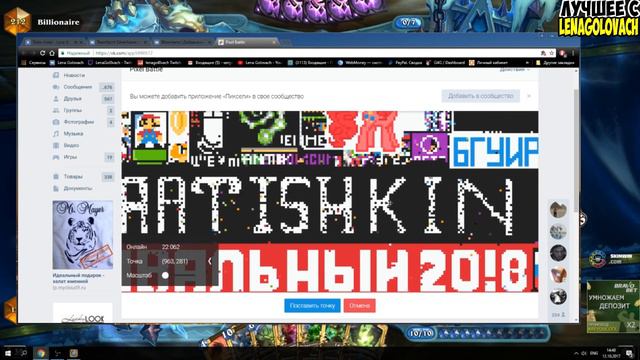Show hidden system tray icons
Screen dimensions: 640x360
click(x=576, y=353)
